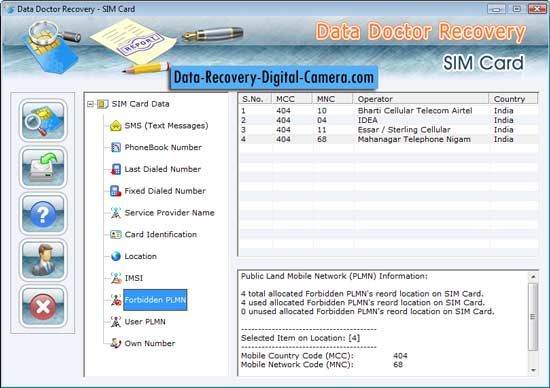Click MNC value 10 in row 1
This screenshot has height=388, width=550.
click(x=322, y=111)
